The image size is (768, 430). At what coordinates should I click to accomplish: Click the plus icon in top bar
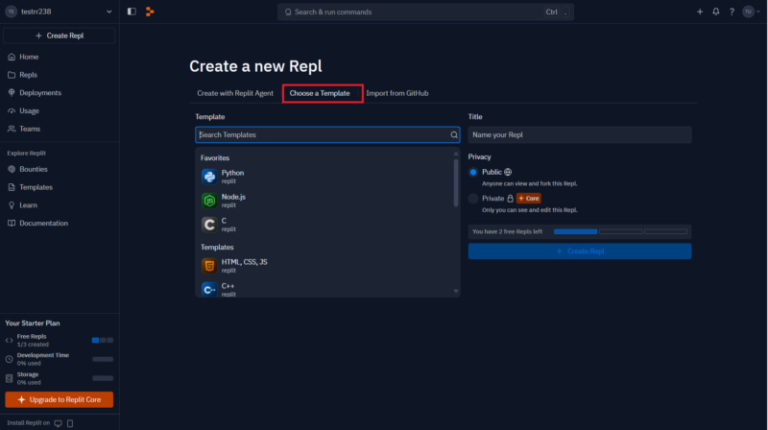(x=699, y=12)
